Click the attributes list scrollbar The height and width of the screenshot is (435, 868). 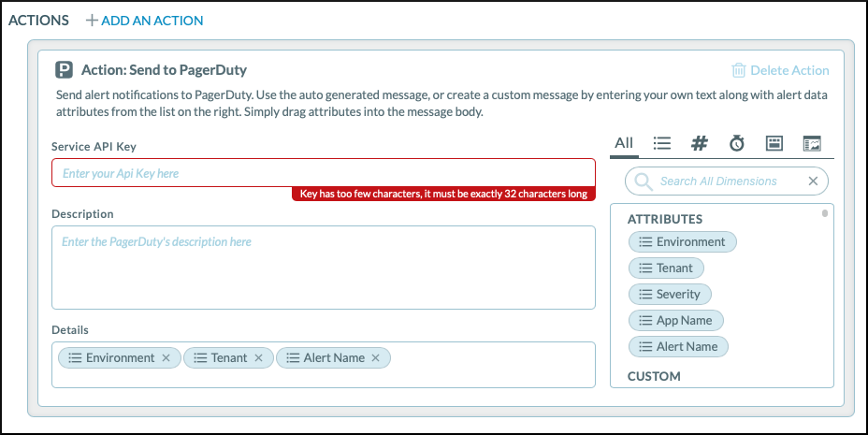[825, 214]
